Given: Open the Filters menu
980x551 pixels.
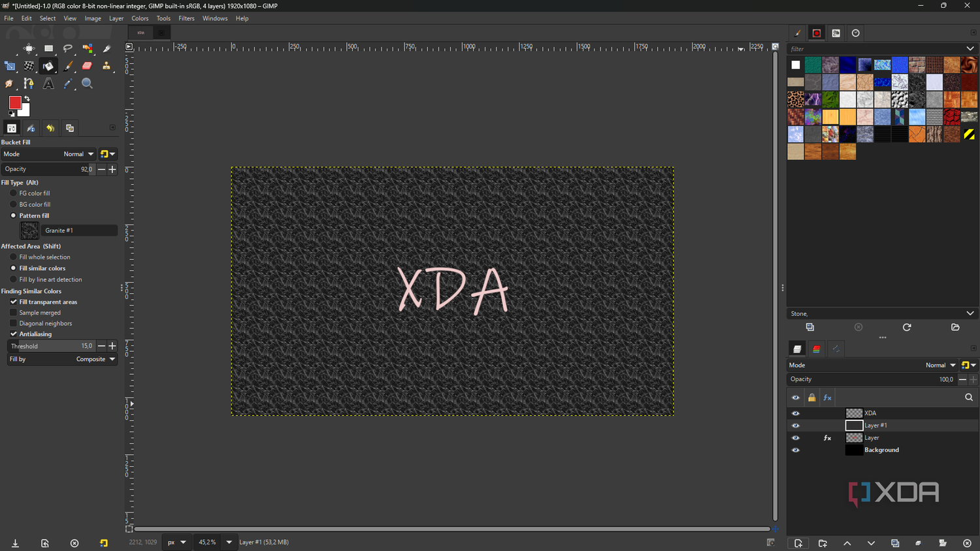Looking at the screenshot, I should pyautogui.click(x=186, y=18).
